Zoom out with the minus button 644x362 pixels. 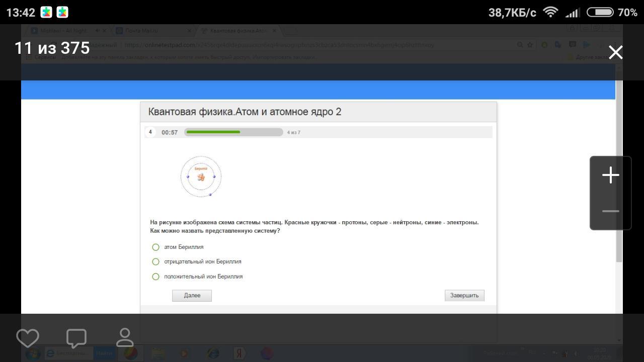pyautogui.click(x=611, y=211)
